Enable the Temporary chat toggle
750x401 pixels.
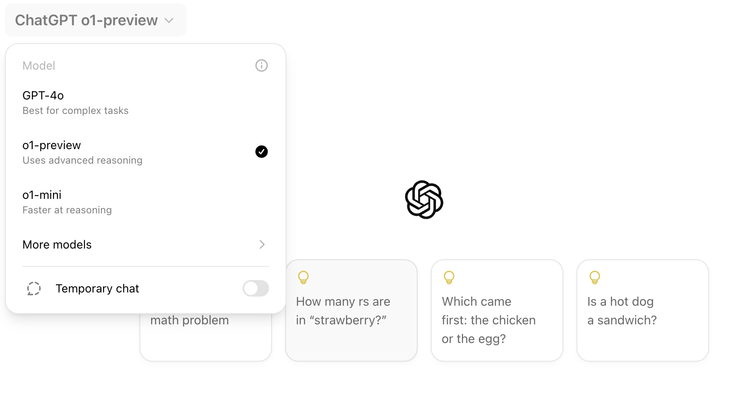255,289
